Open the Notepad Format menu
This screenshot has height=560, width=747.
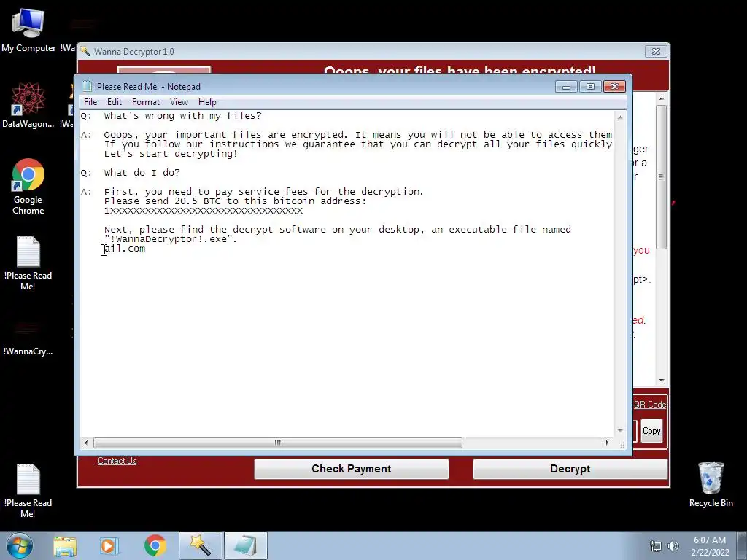click(x=146, y=102)
